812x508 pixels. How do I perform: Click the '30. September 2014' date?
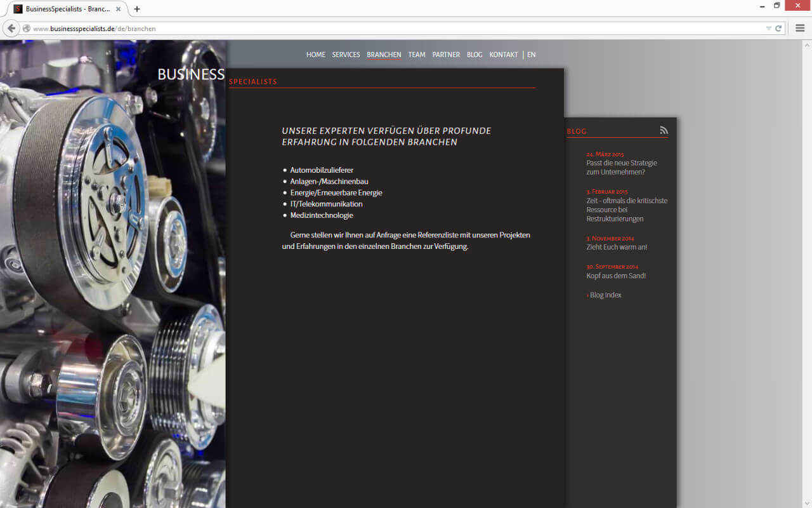tap(612, 267)
